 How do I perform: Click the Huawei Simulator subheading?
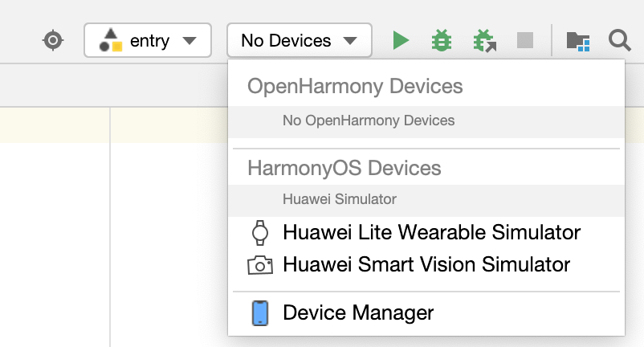click(x=339, y=199)
